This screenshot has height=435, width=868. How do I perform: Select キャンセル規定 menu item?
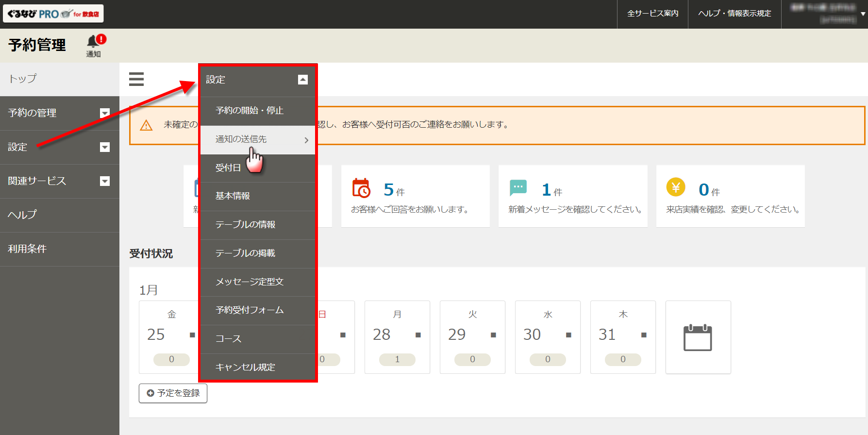(258, 368)
